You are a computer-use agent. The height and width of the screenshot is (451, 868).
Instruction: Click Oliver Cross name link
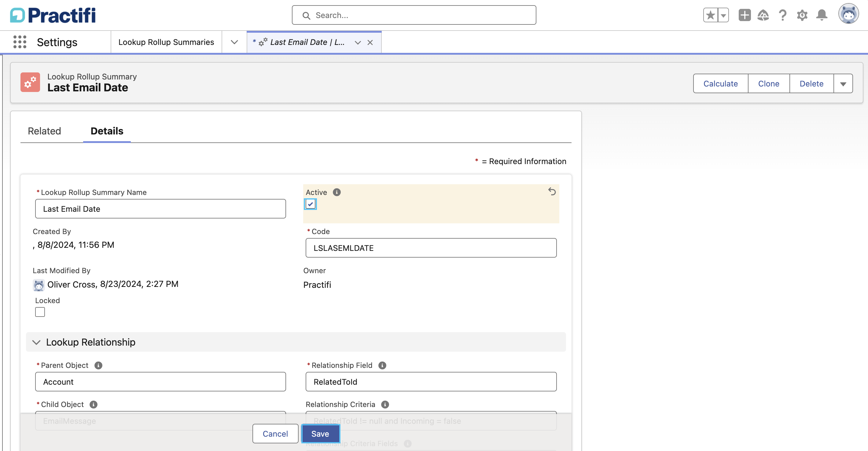72,284
